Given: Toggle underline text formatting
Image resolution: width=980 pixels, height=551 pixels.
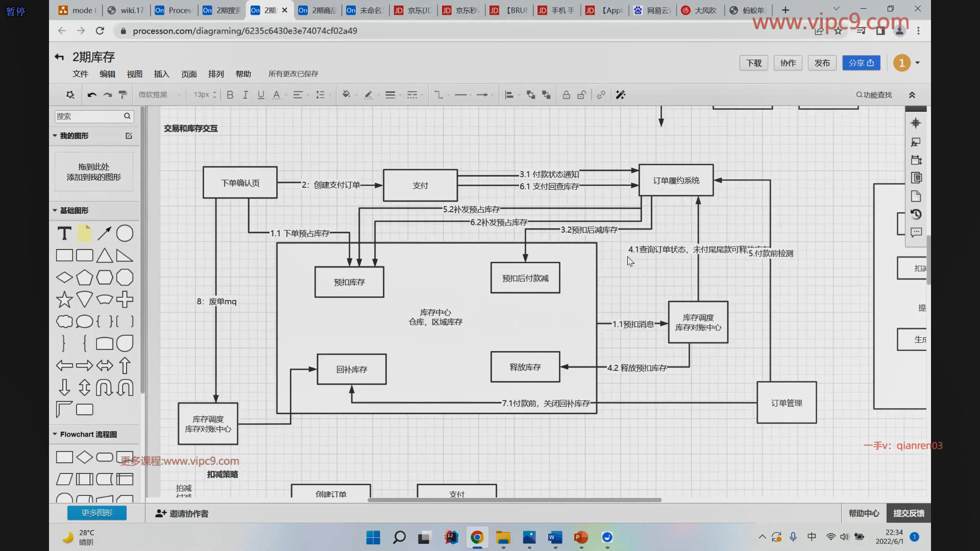Looking at the screenshot, I should (261, 95).
